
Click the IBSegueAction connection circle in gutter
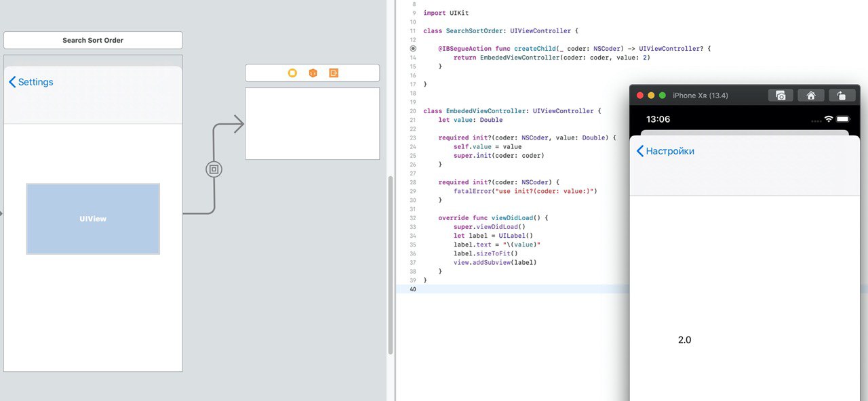coord(413,49)
